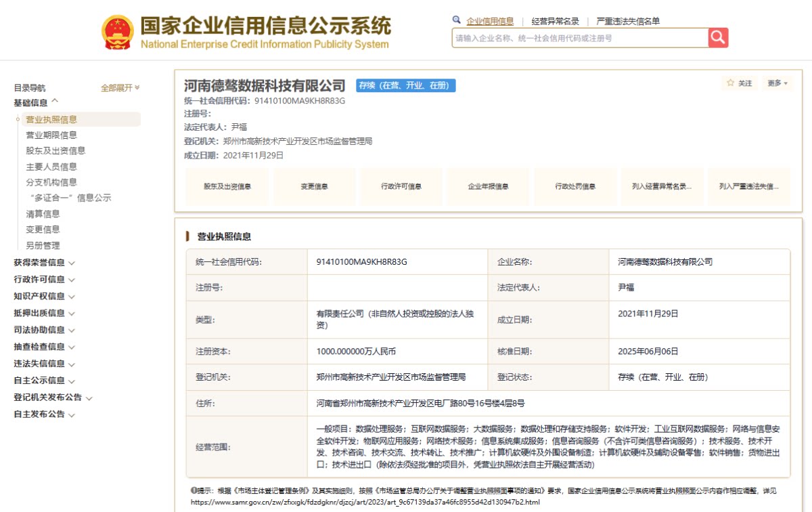This screenshot has width=812, height=512.
Task: Select 另册管理 in sidebar
Action: [x=43, y=246]
